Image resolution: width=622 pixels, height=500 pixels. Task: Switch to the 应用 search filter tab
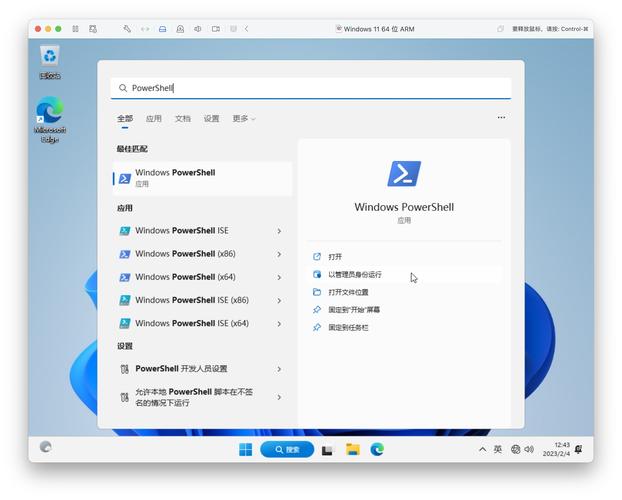(154, 118)
